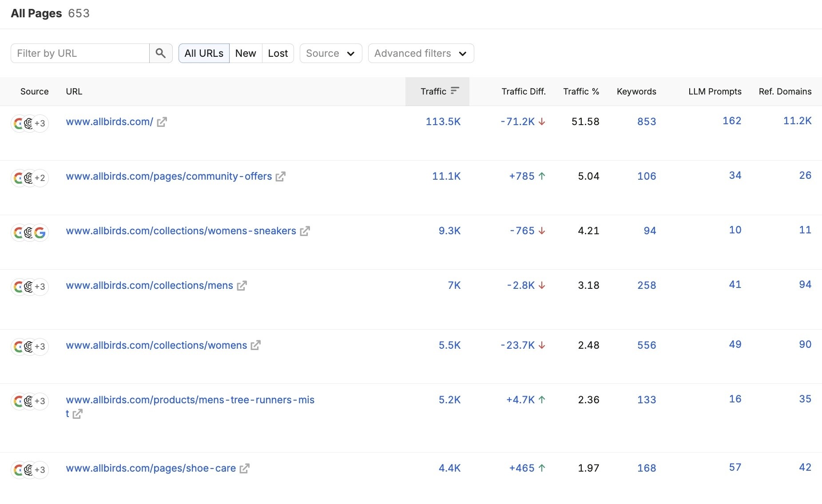Viewport: 822px width, 504px height.
Task: Click the 133 keywords value
Action: pos(647,400)
